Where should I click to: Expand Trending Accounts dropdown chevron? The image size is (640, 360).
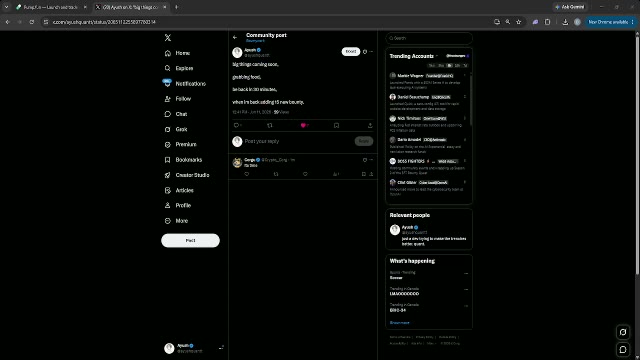(437, 56)
